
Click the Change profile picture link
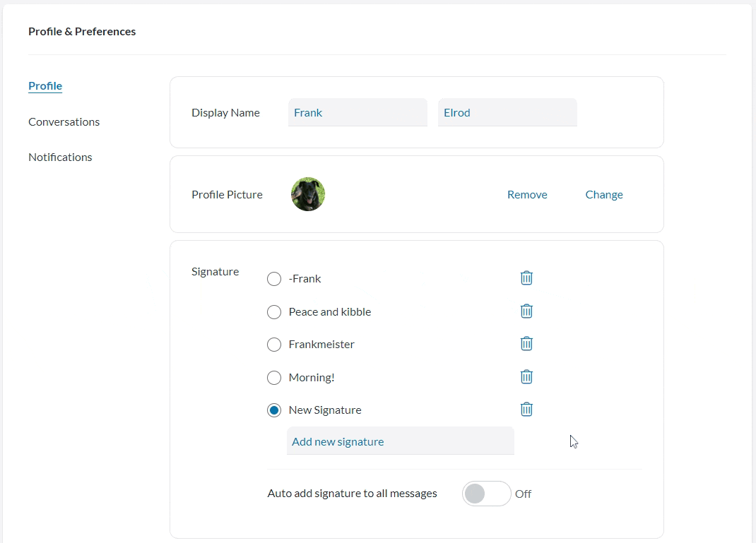604,195
